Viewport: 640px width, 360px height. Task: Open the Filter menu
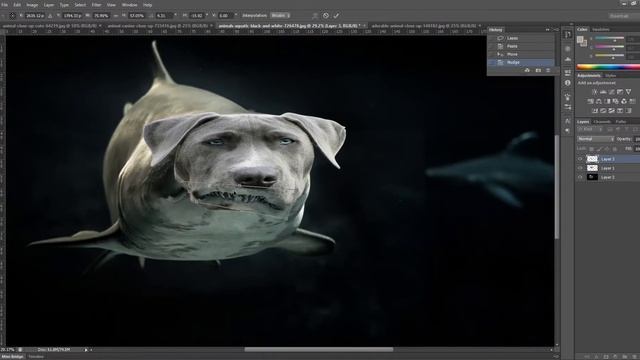pyautogui.click(x=96, y=5)
